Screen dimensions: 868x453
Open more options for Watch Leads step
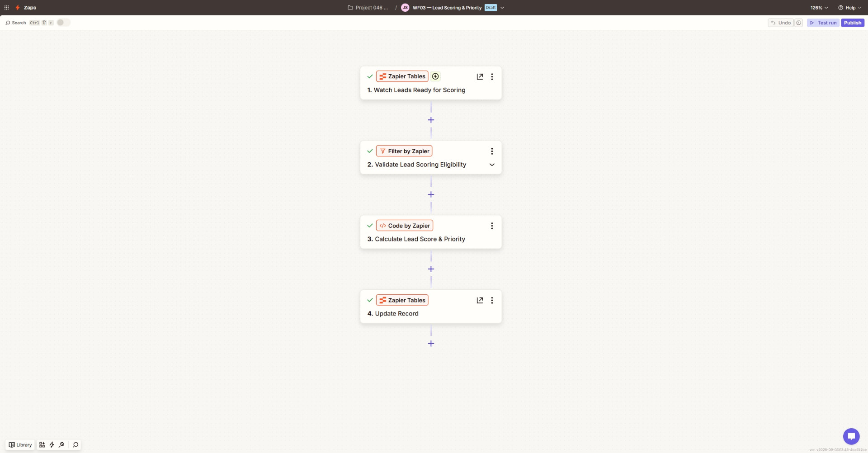492,77
